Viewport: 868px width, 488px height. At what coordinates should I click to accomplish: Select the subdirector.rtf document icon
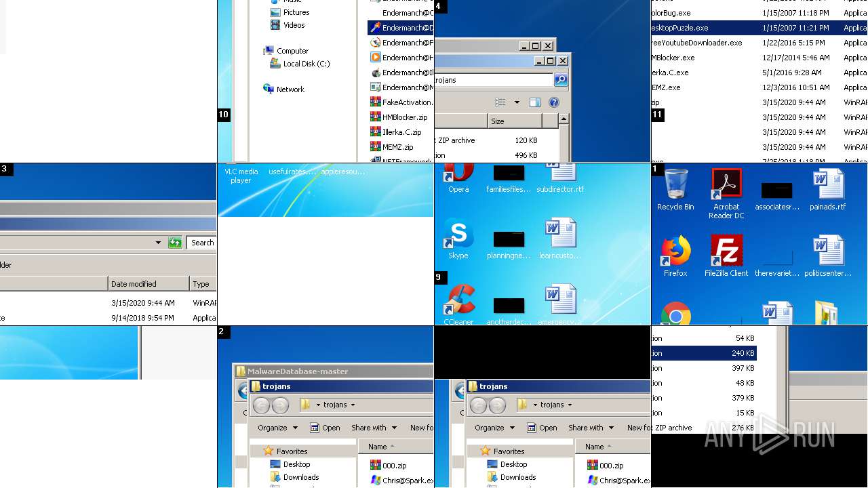click(560, 178)
